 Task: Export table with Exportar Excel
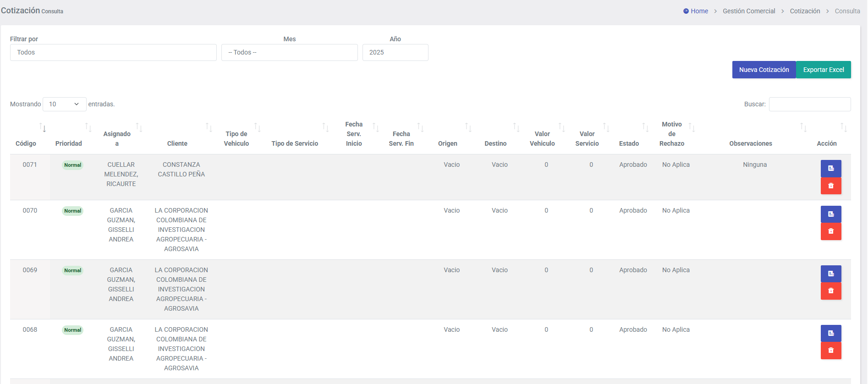[823, 70]
